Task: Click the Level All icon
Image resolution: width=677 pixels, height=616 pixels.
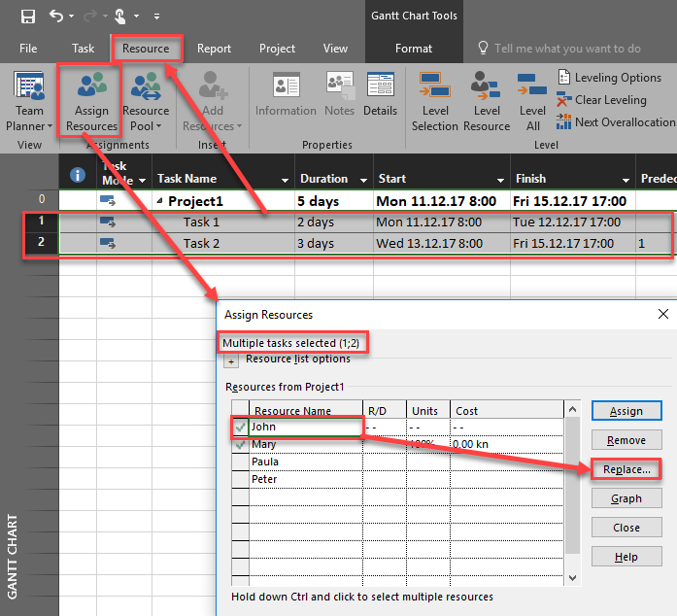Action: point(532,102)
